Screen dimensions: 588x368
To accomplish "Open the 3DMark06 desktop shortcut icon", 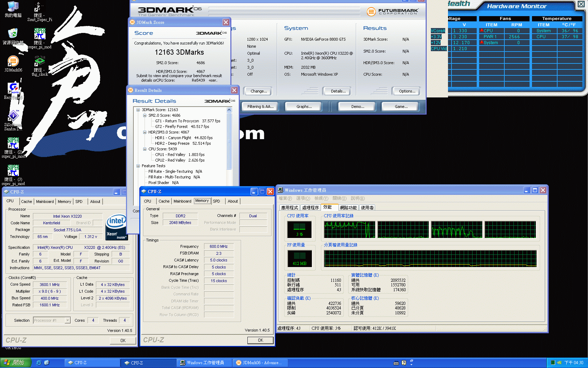I will click(13, 61).
